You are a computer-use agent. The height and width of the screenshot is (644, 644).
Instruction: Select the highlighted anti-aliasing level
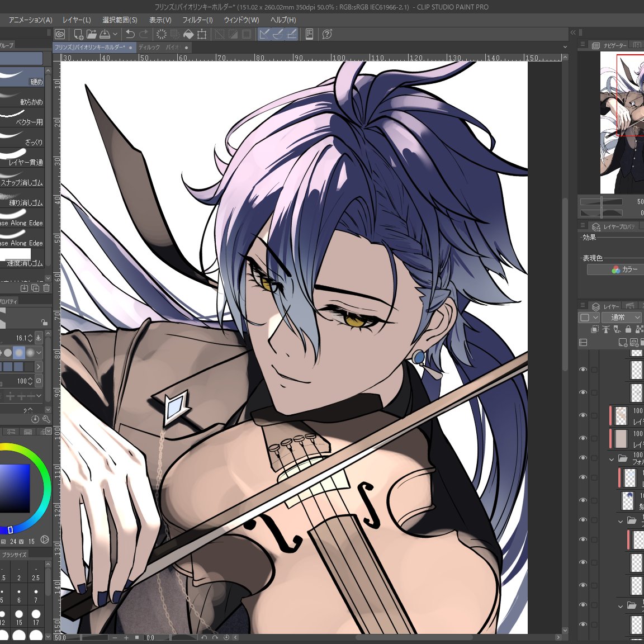(19, 352)
